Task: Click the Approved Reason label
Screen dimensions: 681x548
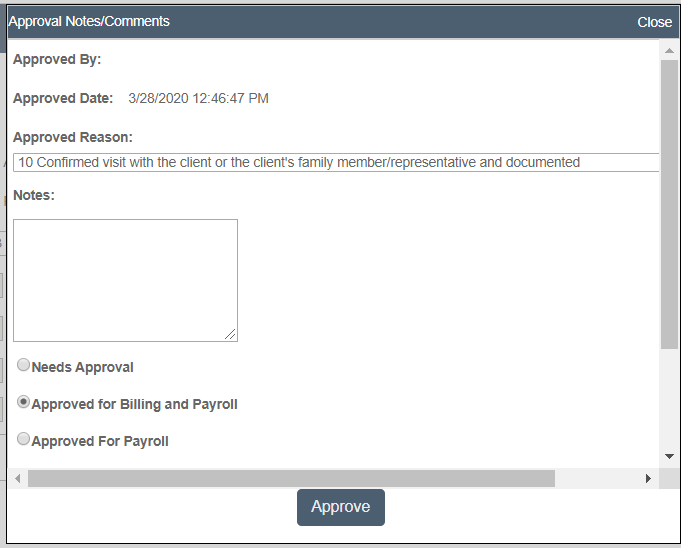Action: (x=73, y=137)
